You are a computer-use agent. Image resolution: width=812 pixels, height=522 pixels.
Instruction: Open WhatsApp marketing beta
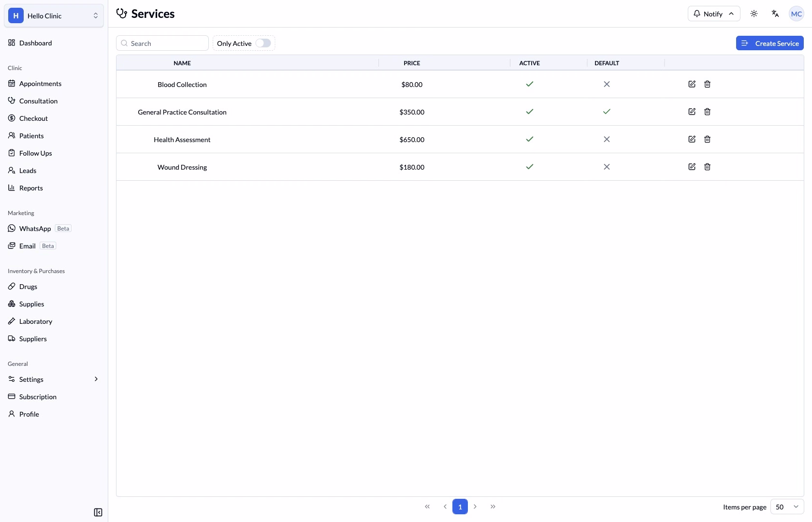point(54,229)
